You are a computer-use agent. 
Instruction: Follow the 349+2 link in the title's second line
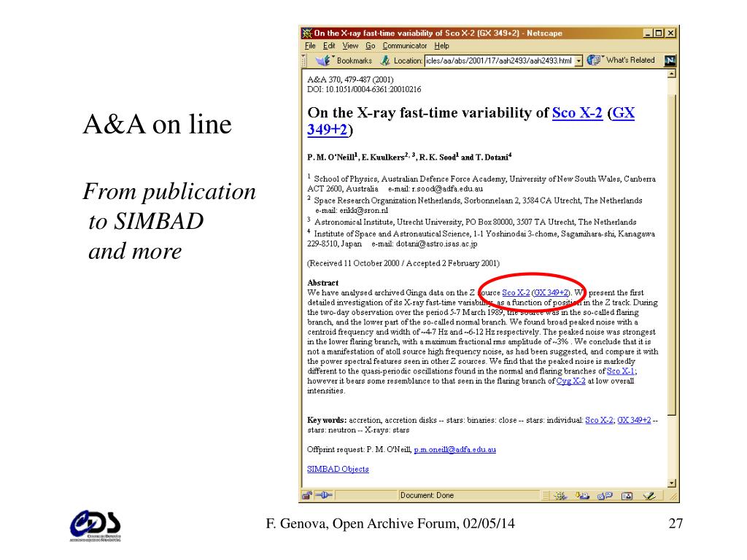327,129
